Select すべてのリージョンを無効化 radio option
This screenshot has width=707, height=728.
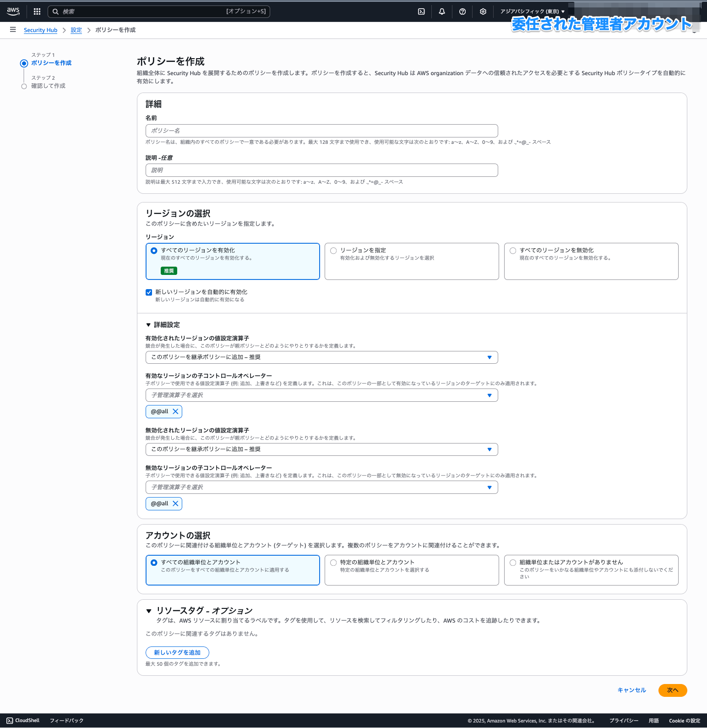point(513,251)
